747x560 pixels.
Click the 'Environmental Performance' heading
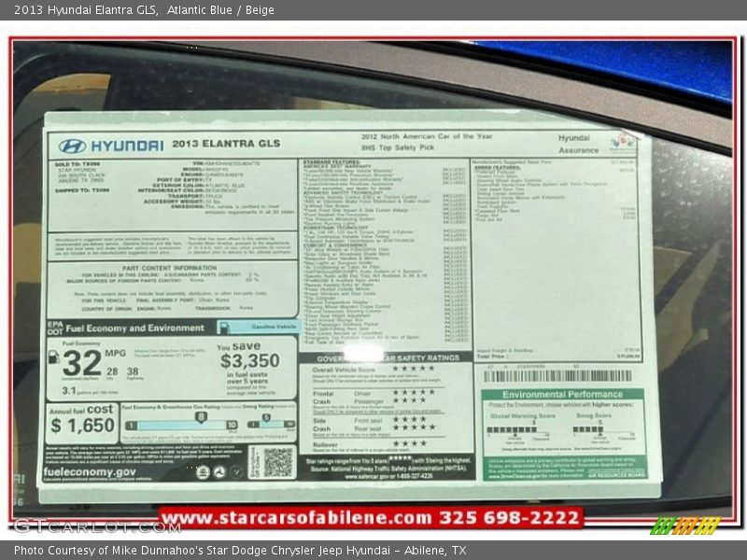pos(563,394)
